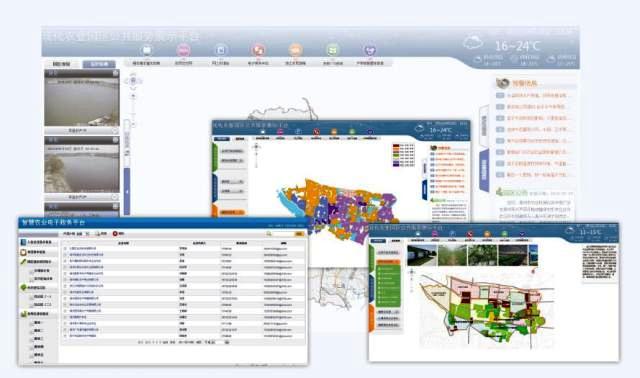
Task: Expand the round arrow button under the first camera feed
Action: point(115,131)
